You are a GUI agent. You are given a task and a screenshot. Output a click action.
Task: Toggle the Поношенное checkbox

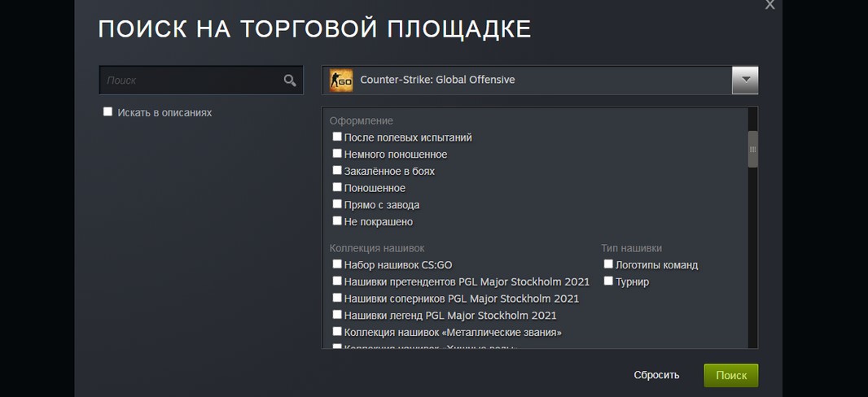tap(336, 187)
